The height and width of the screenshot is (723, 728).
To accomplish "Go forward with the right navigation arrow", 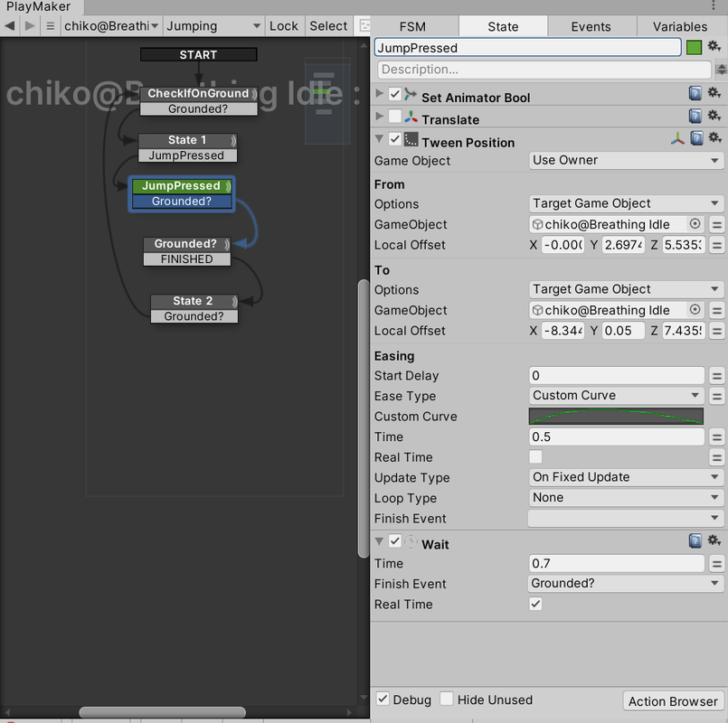I will pyautogui.click(x=30, y=26).
